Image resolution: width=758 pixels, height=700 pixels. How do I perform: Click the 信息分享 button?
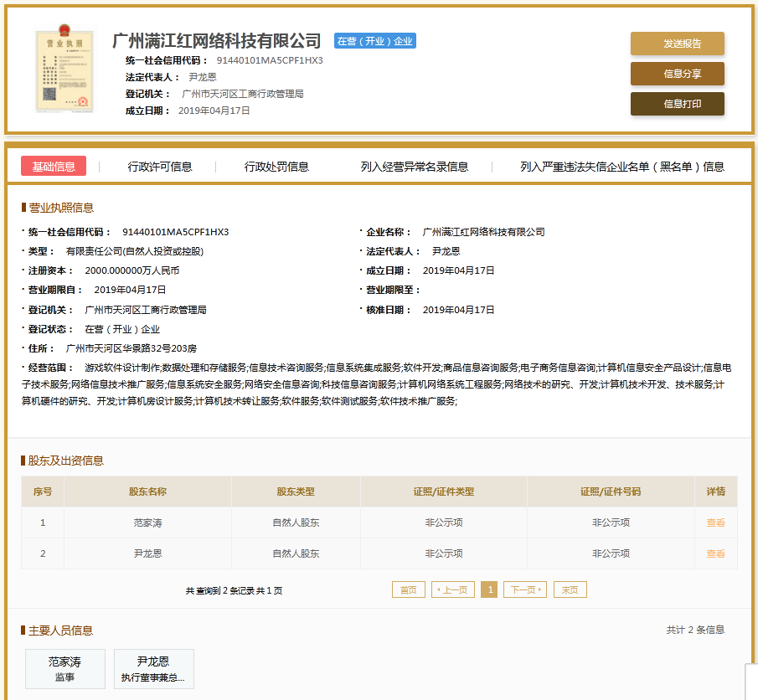point(677,74)
